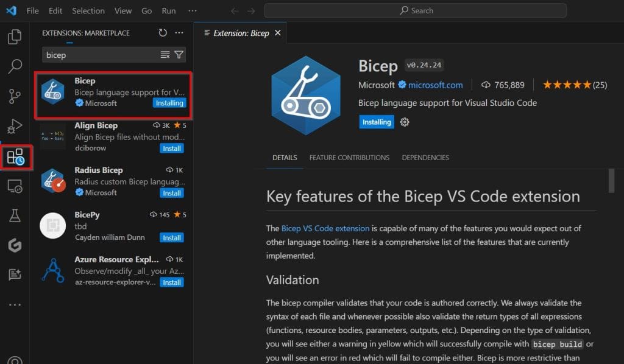The image size is (624, 364).
Task: Expand the editor overflow menu with ellipsis
Action: (x=193, y=10)
